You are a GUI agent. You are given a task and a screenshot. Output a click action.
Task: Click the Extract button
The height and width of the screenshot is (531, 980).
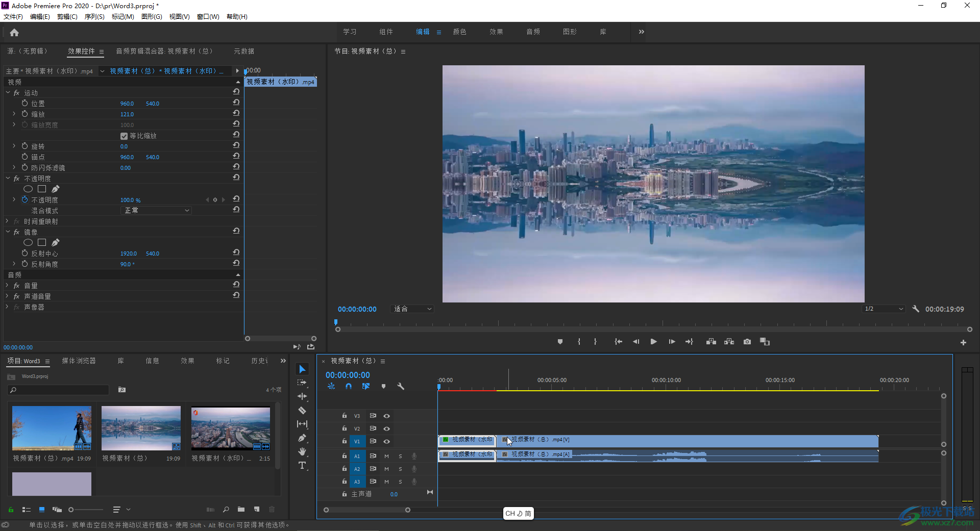tap(729, 342)
